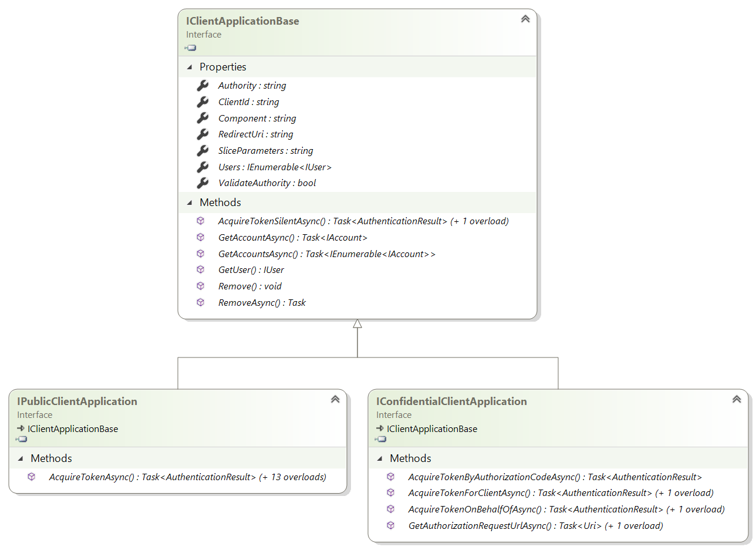Select the AcquireTokenSilentAsync() method row
Screen dimensions: 756x550
click(363, 221)
